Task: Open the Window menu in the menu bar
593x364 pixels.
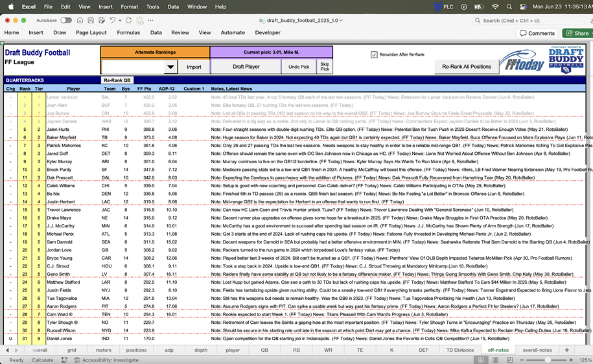Action: (x=197, y=7)
